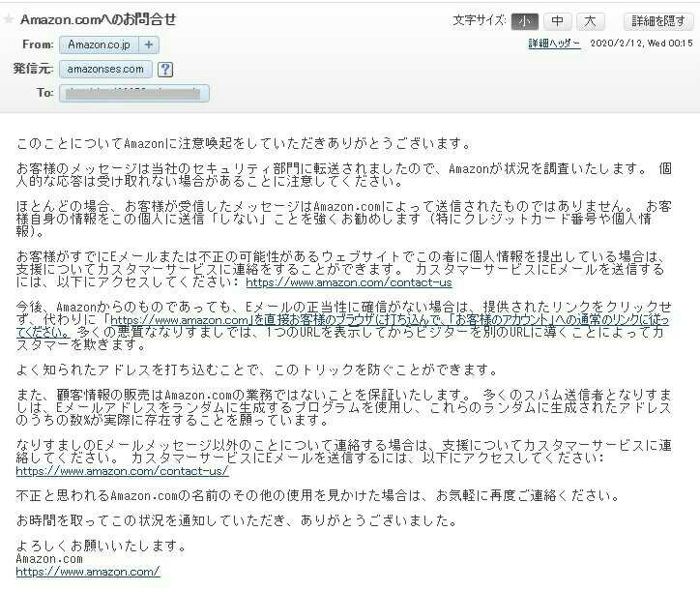Open the 詳細ヘッダー link
The width and height of the screenshot is (700, 591).
(554, 44)
